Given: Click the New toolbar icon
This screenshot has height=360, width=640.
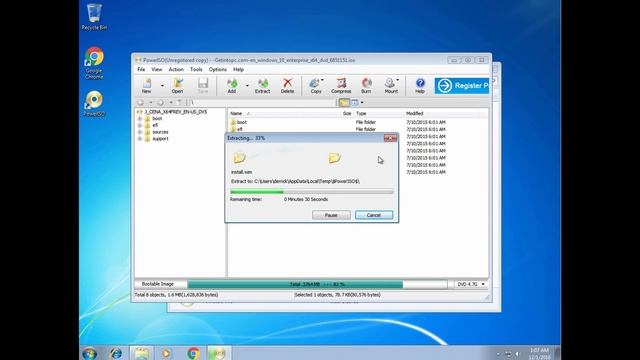Looking at the screenshot, I should [x=147, y=86].
